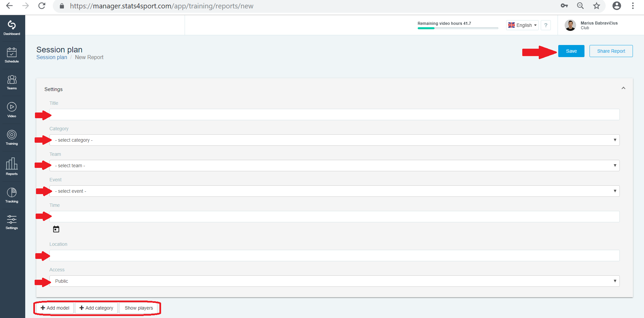Screen dimensions: 644x318
Task: Click the calendar date picker icon
Action: tap(56, 229)
